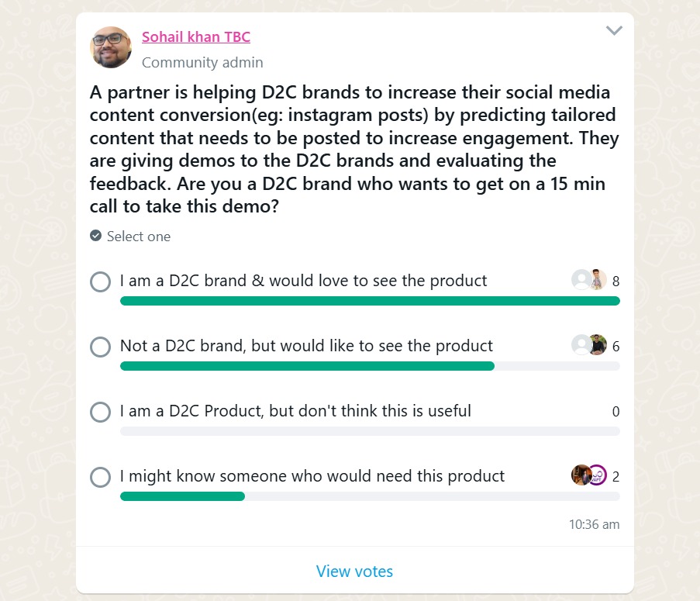Click View votes
This screenshot has height=601, width=700.
pyautogui.click(x=354, y=571)
